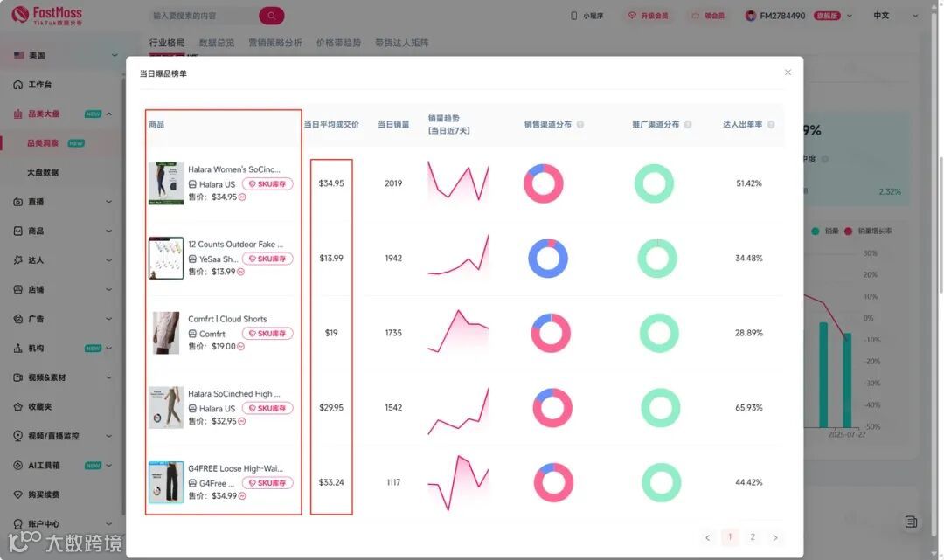Click the Halara US shop link in first row

point(217,184)
